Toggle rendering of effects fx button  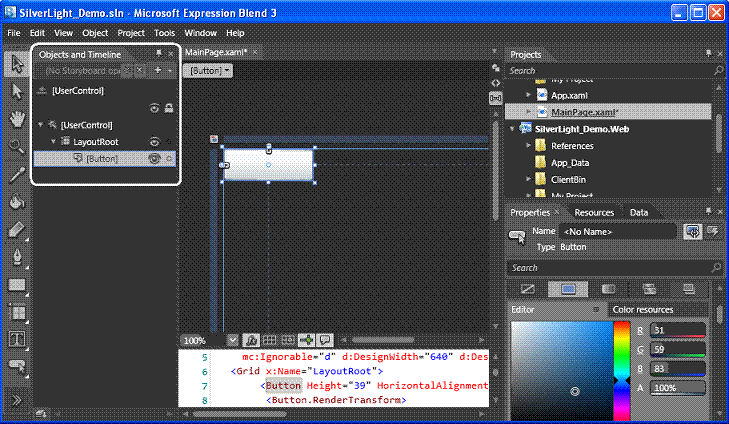tap(251, 340)
